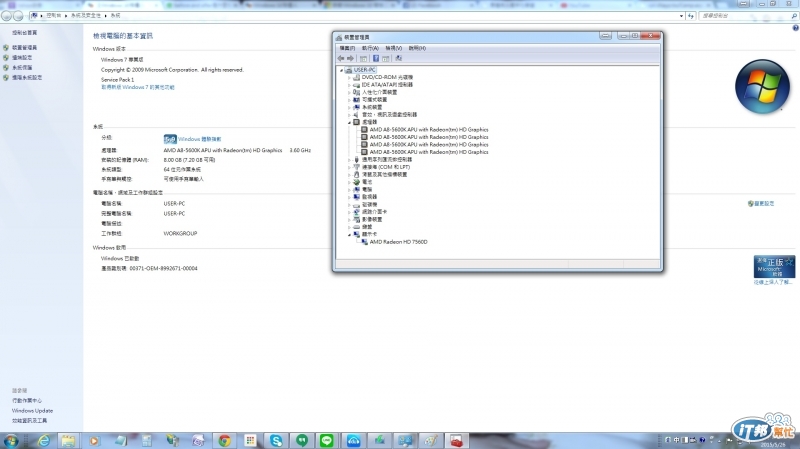This screenshot has height=449, width=800.
Task: Open Google Chrome from the taskbar
Action: click(224, 440)
